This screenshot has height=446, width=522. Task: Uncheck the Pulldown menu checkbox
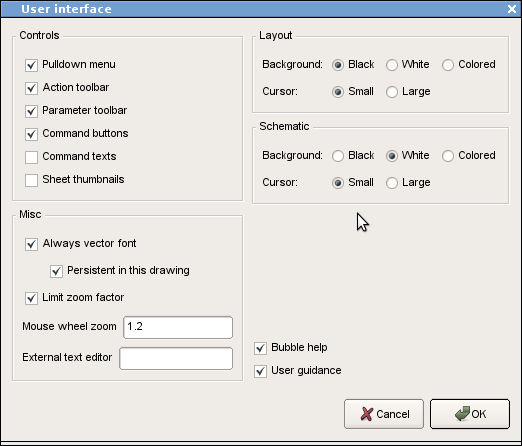coord(31,65)
